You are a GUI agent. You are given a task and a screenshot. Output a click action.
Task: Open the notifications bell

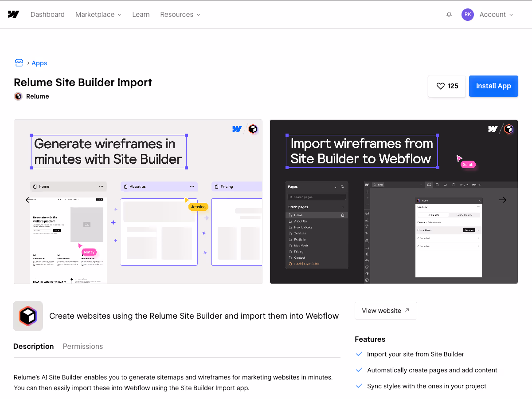pyautogui.click(x=449, y=15)
